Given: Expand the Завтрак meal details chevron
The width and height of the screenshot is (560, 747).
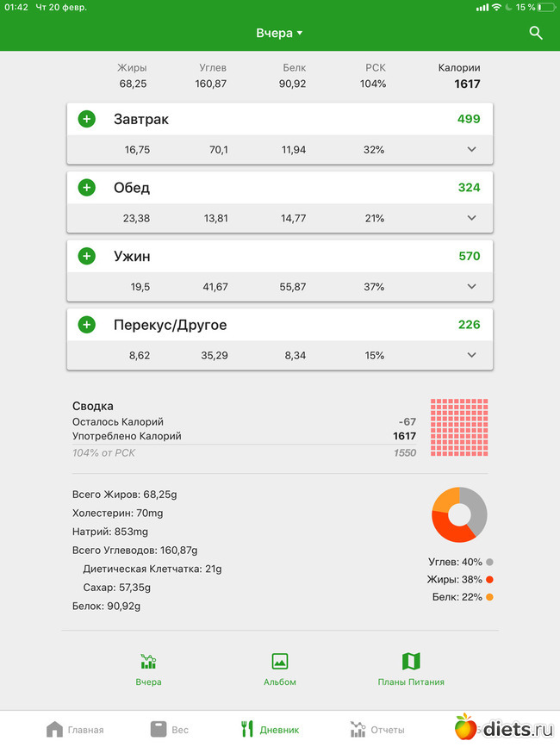Looking at the screenshot, I should click(x=471, y=150).
